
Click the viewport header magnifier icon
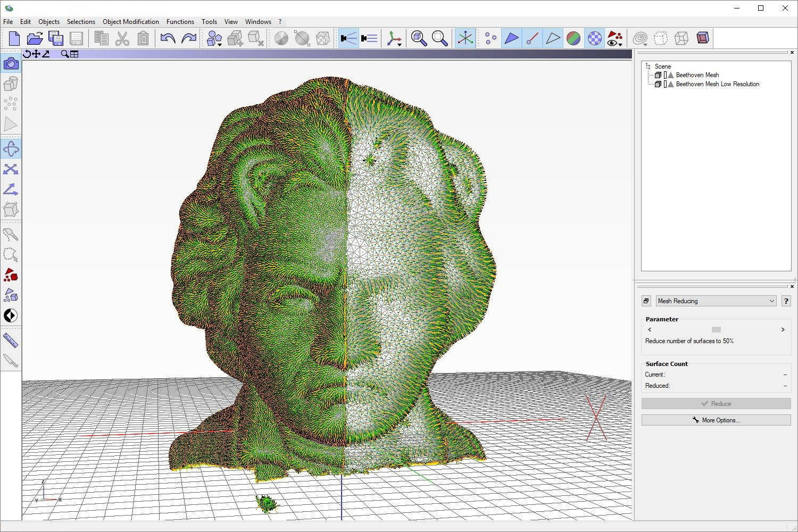click(x=65, y=54)
